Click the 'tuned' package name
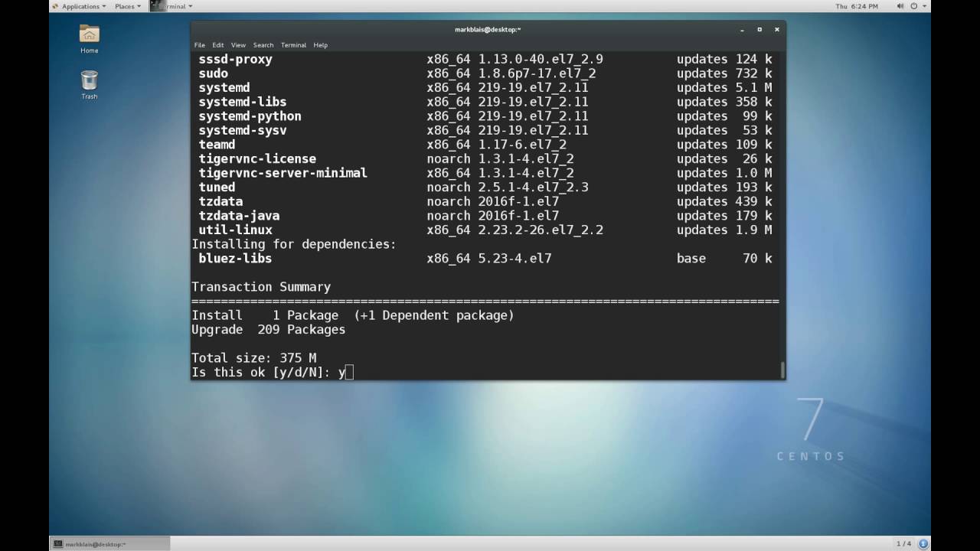Image resolution: width=980 pixels, height=551 pixels. pyautogui.click(x=217, y=187)
